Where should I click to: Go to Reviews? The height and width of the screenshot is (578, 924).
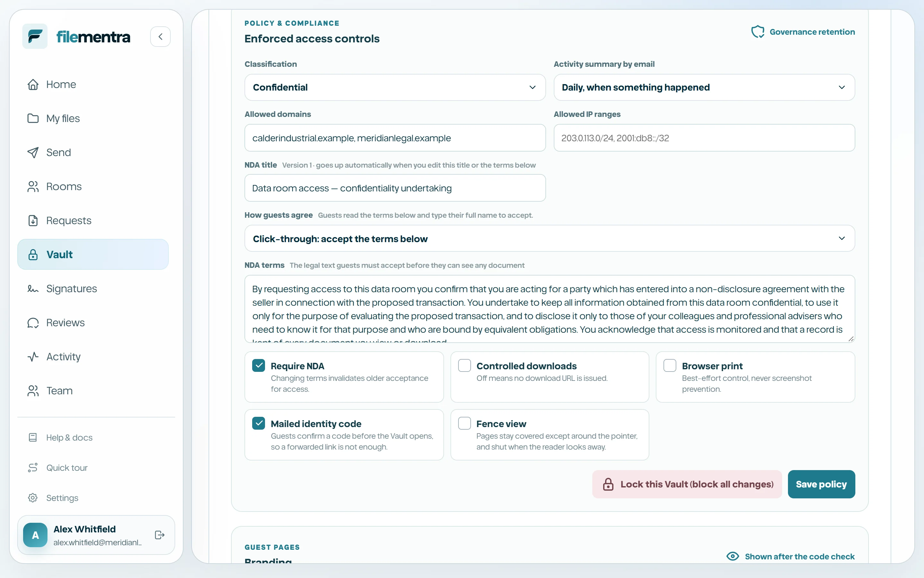[93, 323]
